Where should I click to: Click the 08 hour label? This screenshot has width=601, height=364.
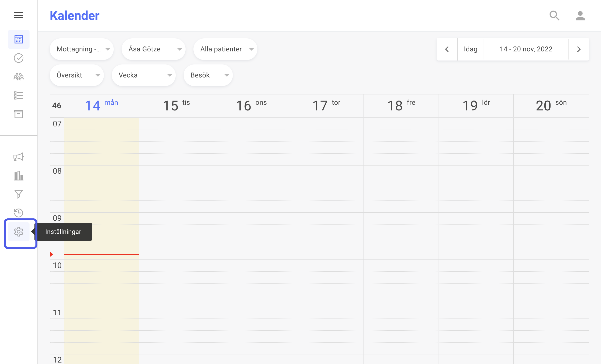point(57,171)
